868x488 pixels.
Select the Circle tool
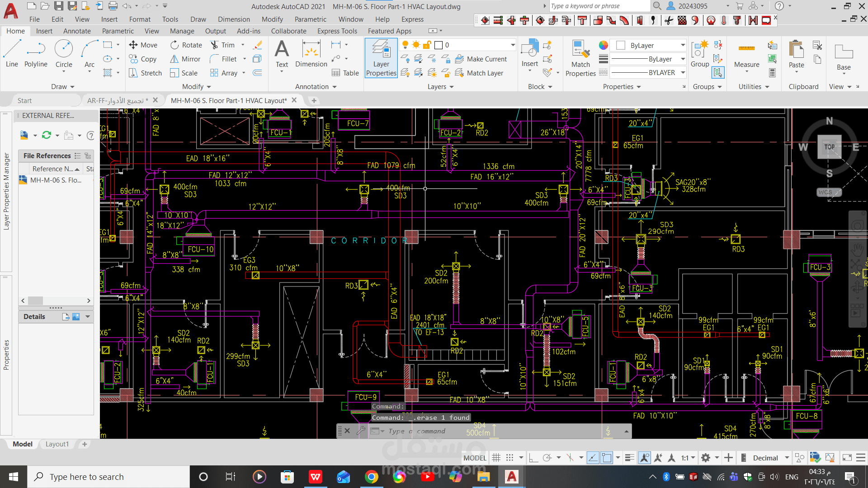pos(64,54)
